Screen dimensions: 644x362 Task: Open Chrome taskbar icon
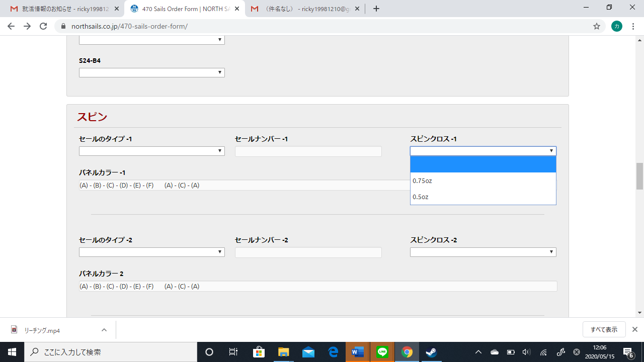(407, 352)
